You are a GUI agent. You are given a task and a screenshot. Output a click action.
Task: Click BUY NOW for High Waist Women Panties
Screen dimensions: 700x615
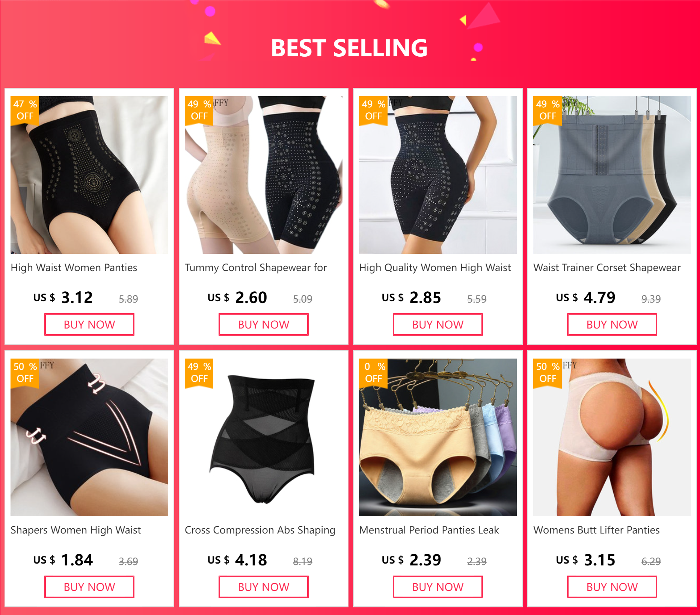(x=89, y=324)
